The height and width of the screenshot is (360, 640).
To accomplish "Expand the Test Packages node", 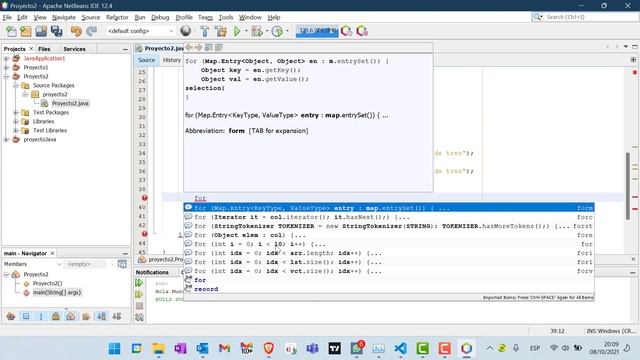I will tap(16, 112).
